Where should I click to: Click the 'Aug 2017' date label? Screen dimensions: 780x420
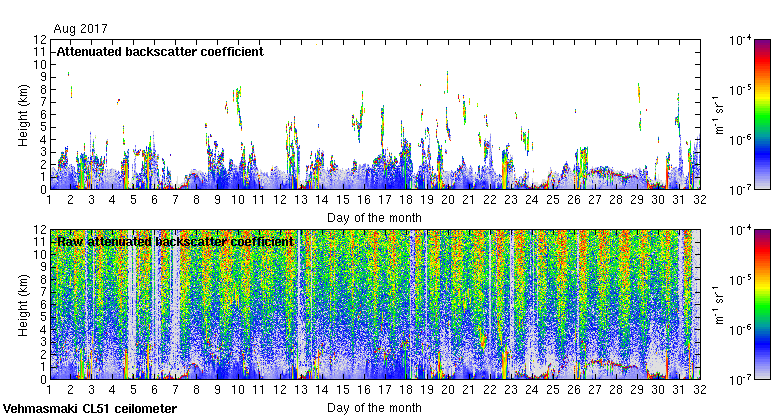coord(80,29)
